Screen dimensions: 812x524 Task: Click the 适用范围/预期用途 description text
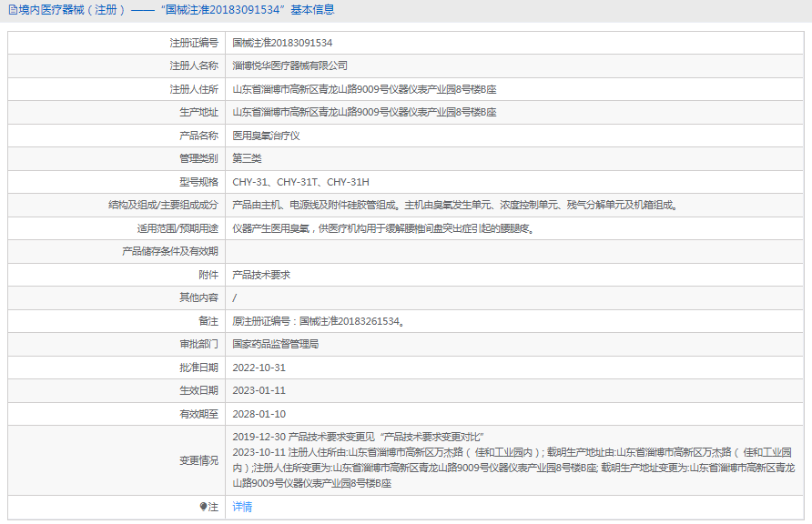point(383,228)
